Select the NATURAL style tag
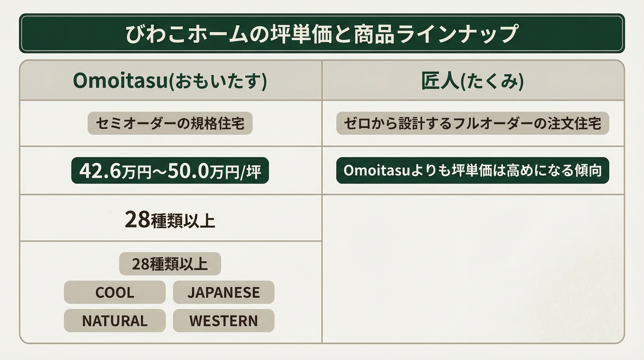Screen dimensions: 644x360 (x=115, y=321)
